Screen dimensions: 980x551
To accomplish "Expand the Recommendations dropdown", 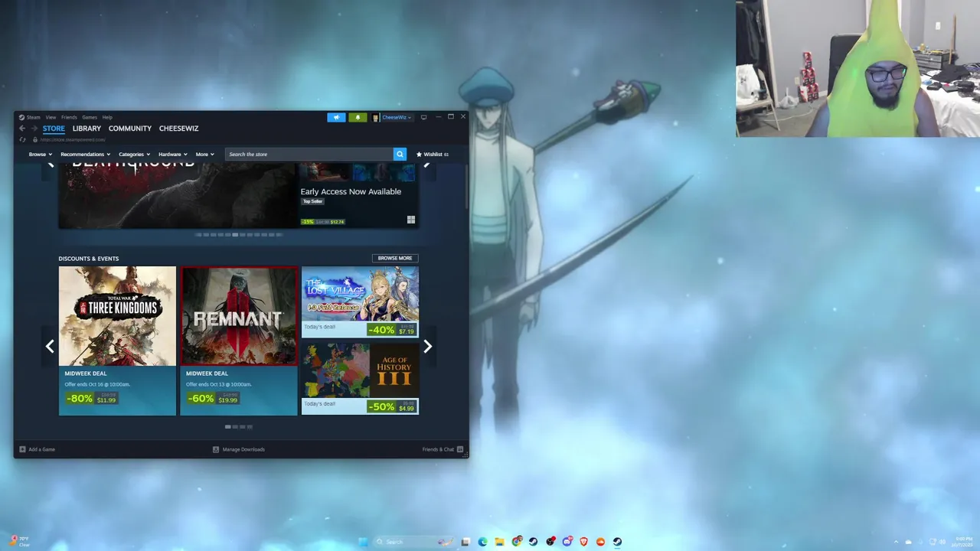I will click(x=85, y=155).
